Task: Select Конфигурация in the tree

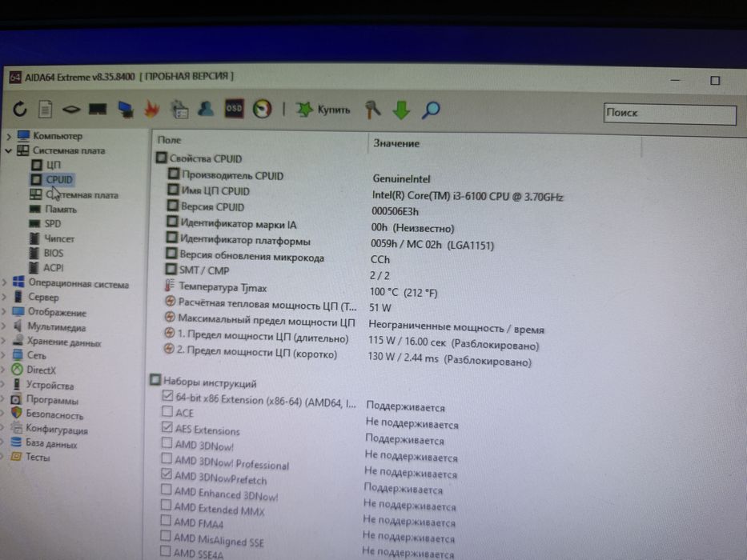Action: (50, 429)
